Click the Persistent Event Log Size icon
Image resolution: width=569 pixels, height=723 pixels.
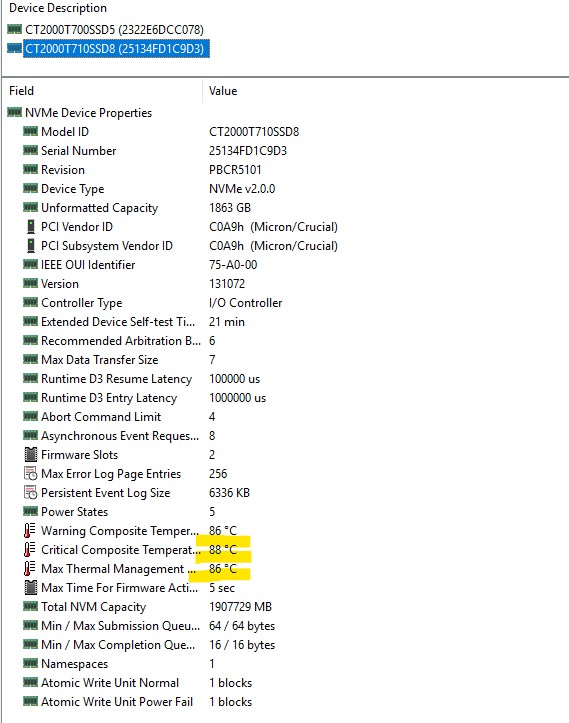[x=30, y=492]
